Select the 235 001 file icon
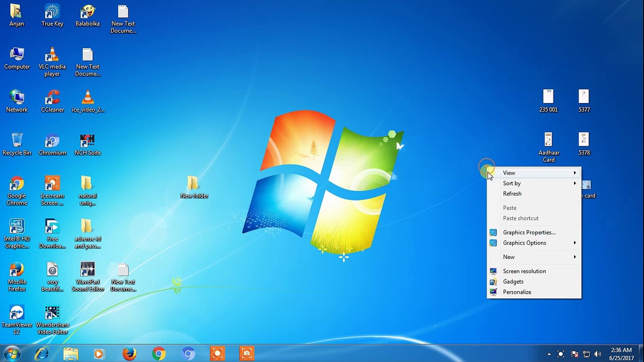644x362 pixels. (x=548, y=102)
